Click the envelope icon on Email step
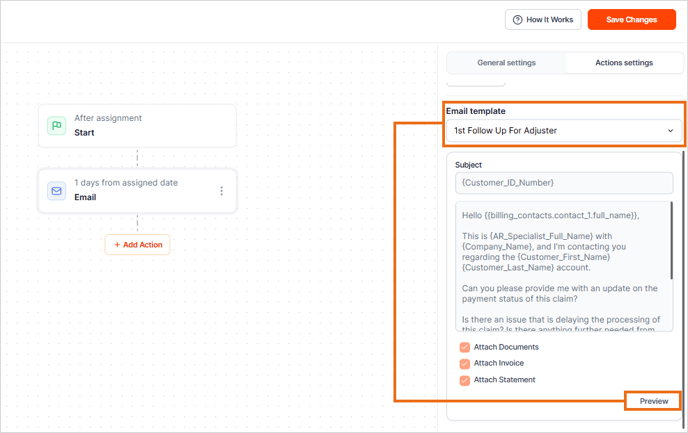This screenshot has height=433, width=688. [57, 191]
